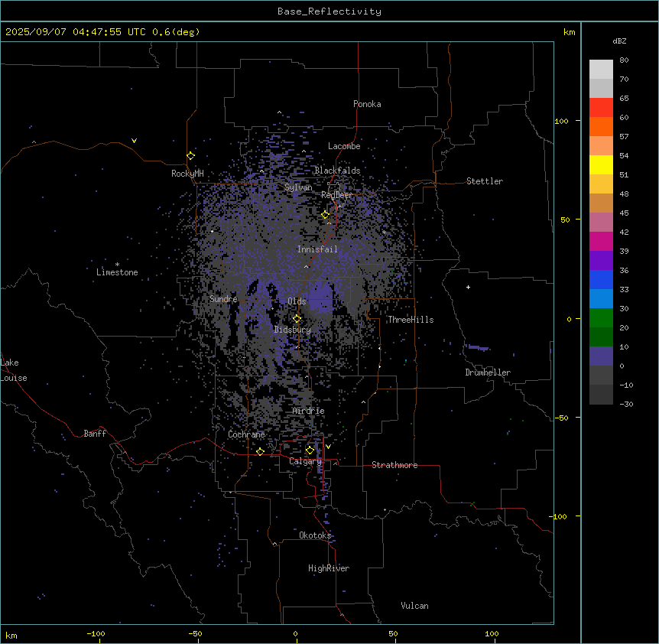Click the yellow V marker east of Calgary
Image resolution: width=659 pixels, height=644 pixels.
pos(328,447)
